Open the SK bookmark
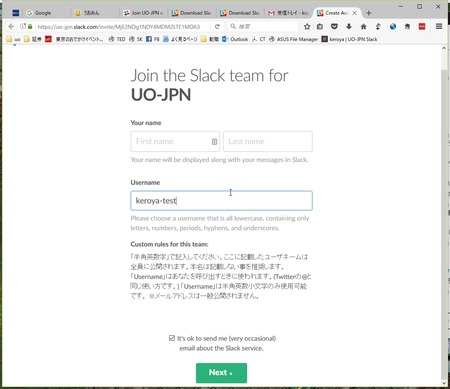Image resolution: width=450 pixels, height=389 pixels. 136,39
